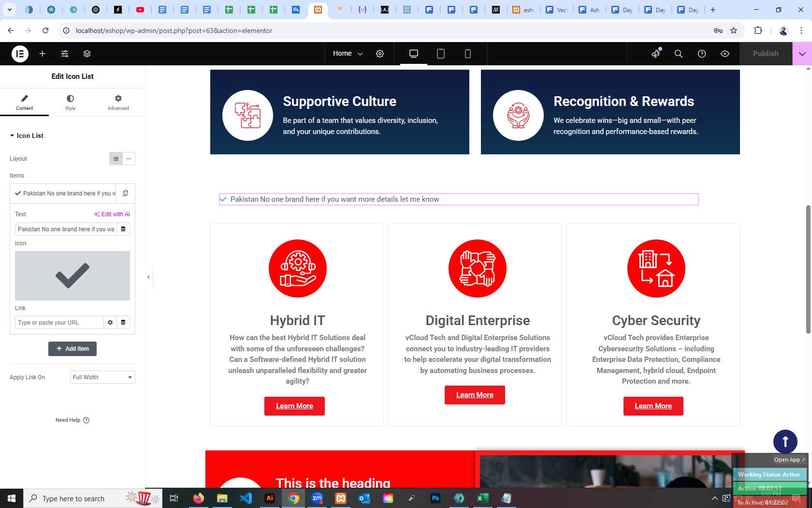This screenshot has width=812, height=508.
Task: Click Learn More under Cyber Security
Action: [653, 406]
